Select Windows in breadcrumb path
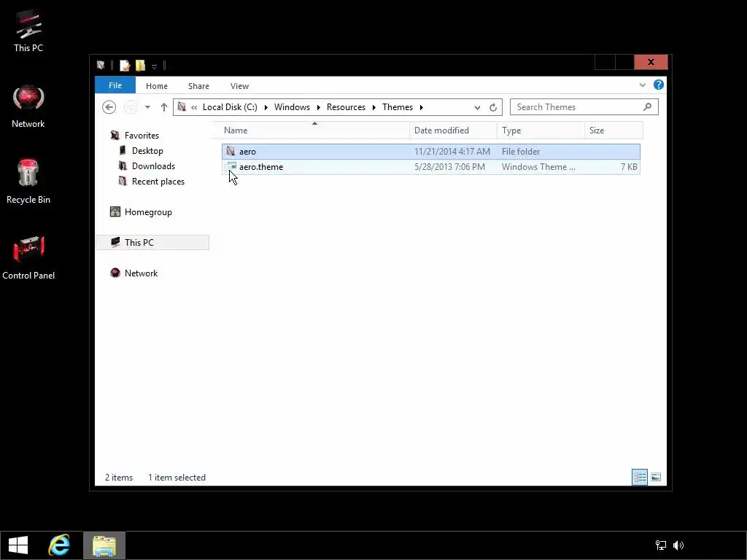 (x=292, y=107)
